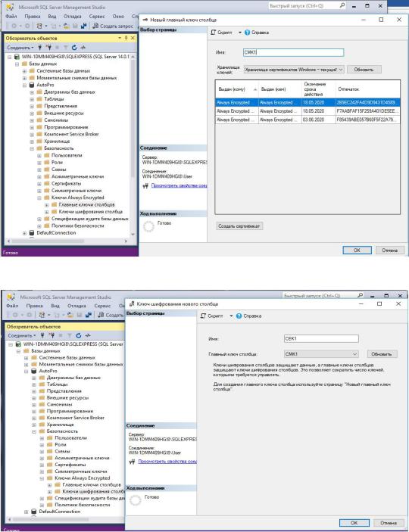Select 'Политики безопасности' folder behind the CEK1 dialog

(83, 505)
